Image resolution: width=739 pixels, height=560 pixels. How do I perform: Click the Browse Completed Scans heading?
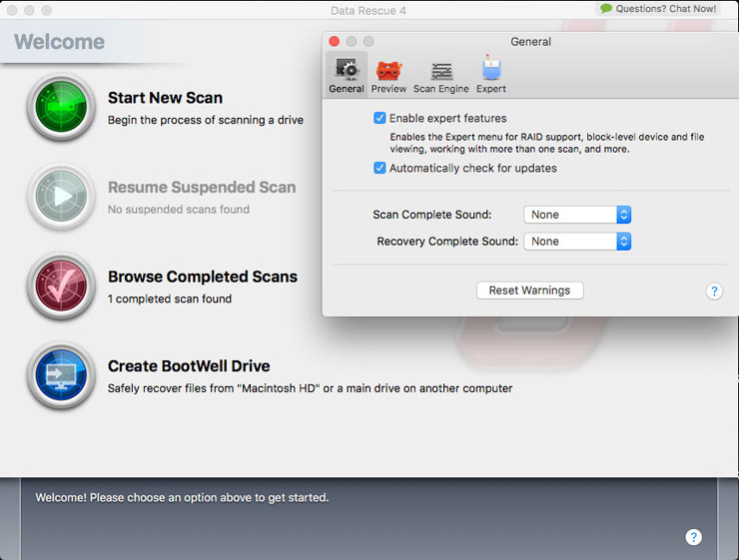click(x=203, y=277)
